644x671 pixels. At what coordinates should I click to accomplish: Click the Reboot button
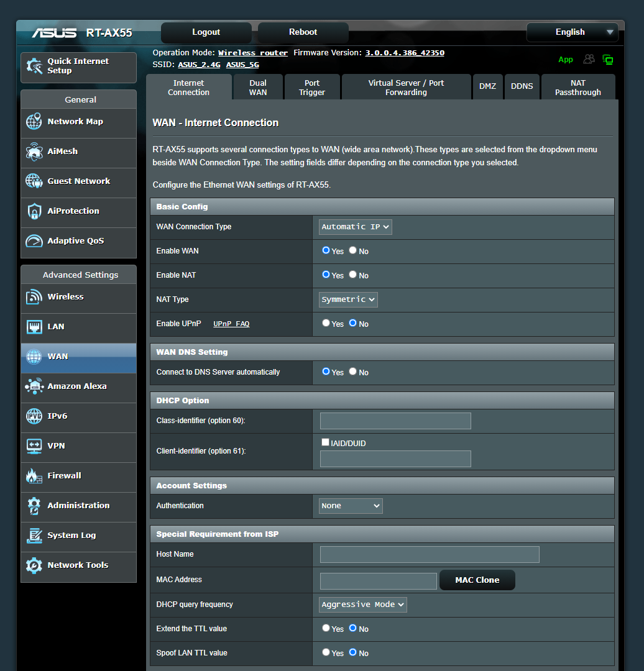pos(303,32)
